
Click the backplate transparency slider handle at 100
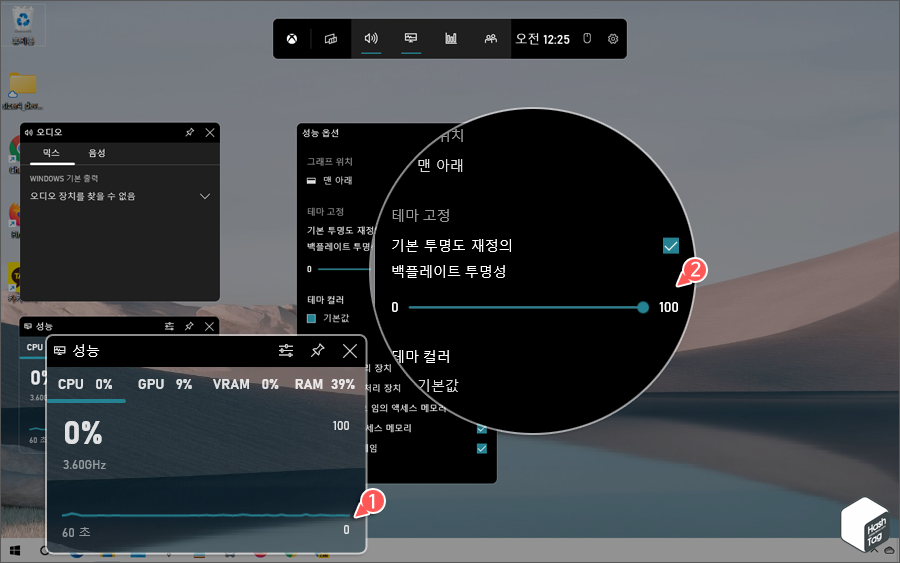pos(643,308)
